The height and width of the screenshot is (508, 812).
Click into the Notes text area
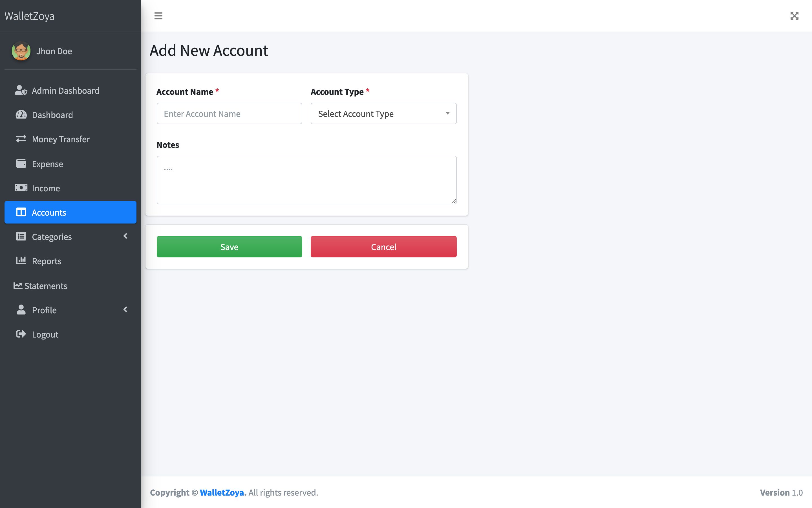(307, 180)
